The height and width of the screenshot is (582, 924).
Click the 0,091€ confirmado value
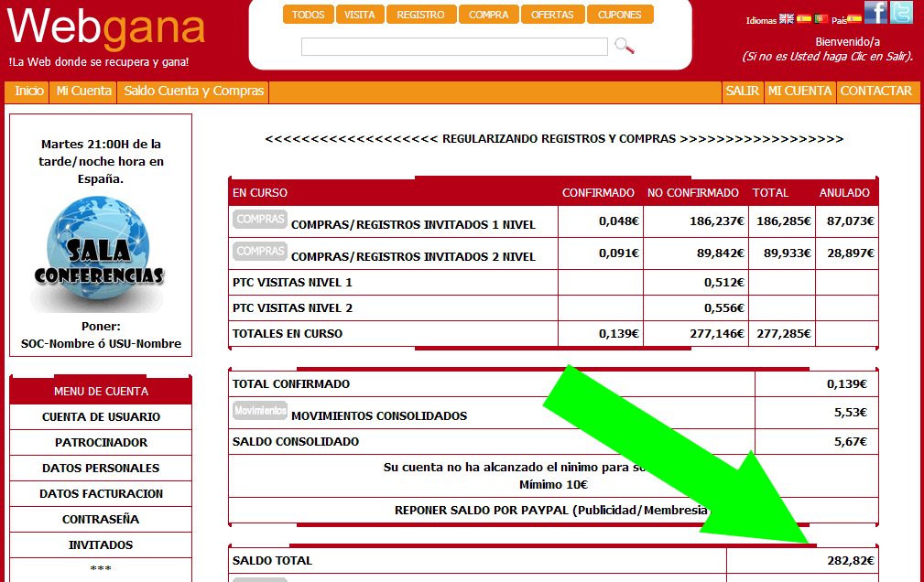point(619,253)
